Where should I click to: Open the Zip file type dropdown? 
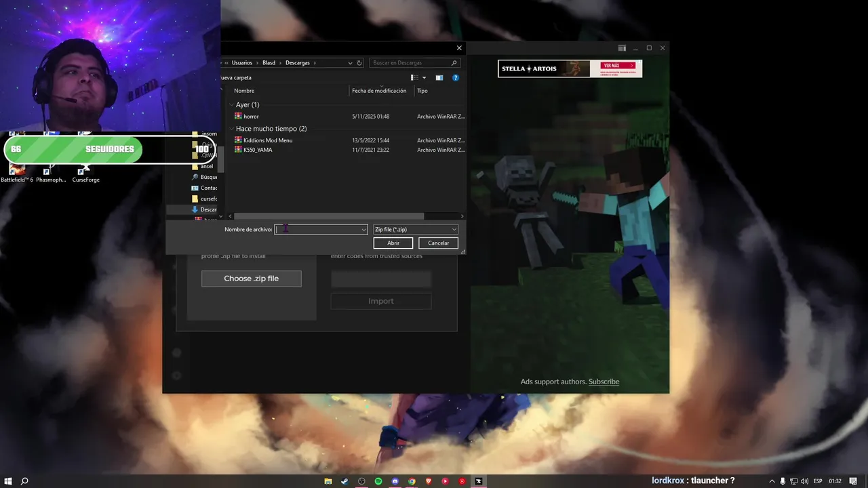click(416, 229)
